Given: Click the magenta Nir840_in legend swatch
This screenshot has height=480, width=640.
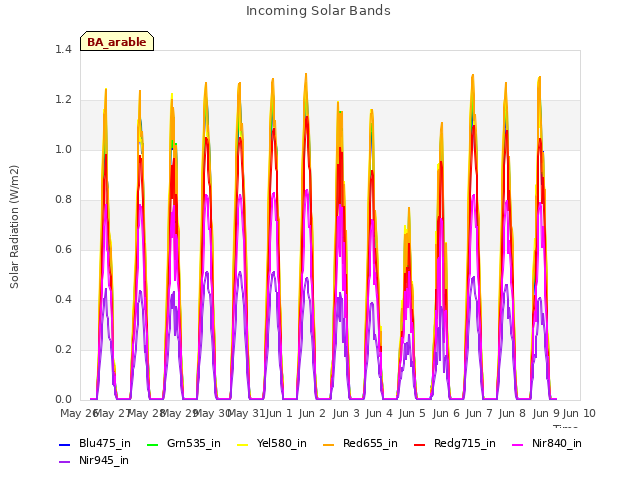Looking at the screenshot, I should [x=518, y=444].
